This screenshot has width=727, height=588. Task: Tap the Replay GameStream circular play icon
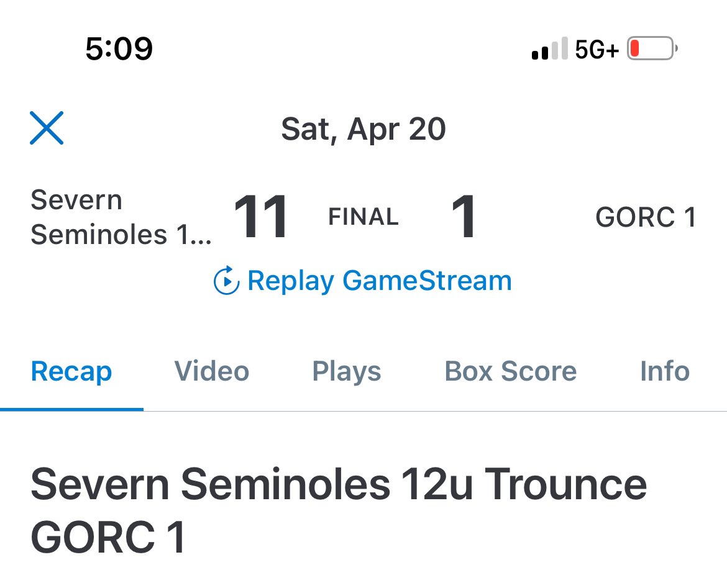click(x=226, y=280)
